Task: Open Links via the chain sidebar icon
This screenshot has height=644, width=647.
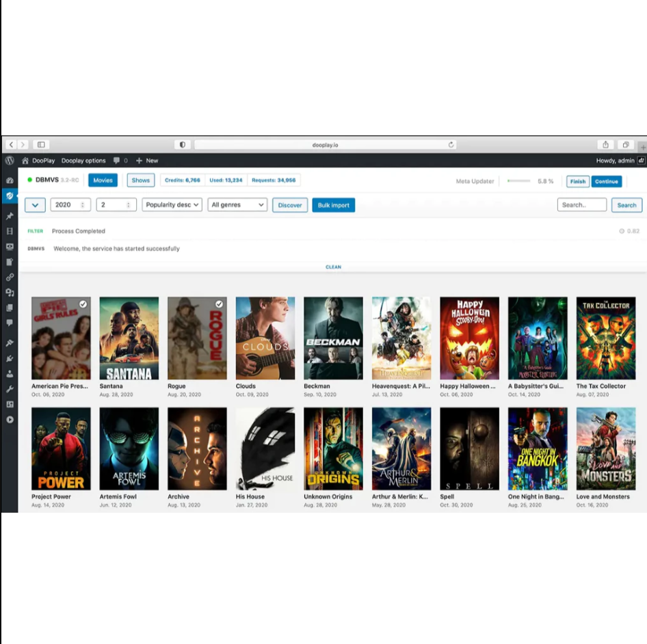Action: coord(10,277)
